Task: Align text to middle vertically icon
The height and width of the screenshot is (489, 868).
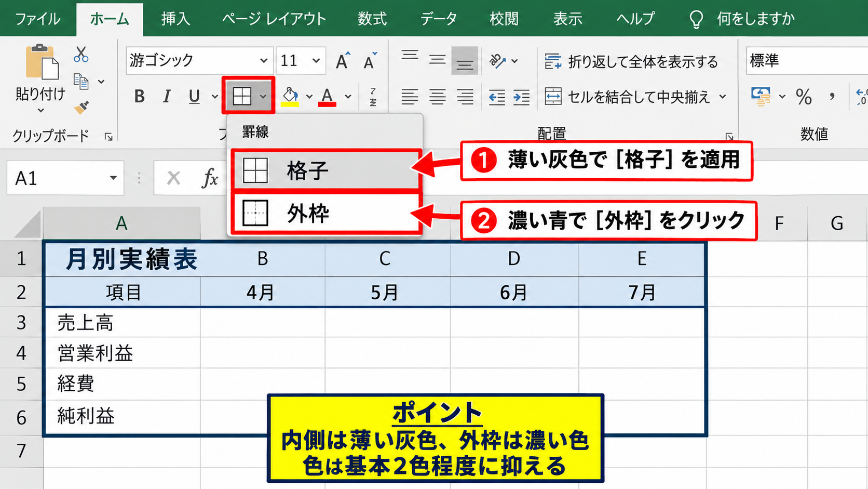Action: coord(438,61)
